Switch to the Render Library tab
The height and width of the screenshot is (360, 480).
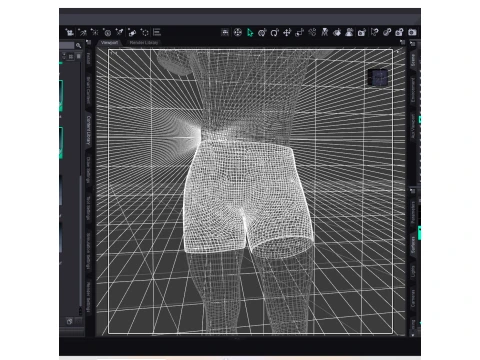(144, 43)
